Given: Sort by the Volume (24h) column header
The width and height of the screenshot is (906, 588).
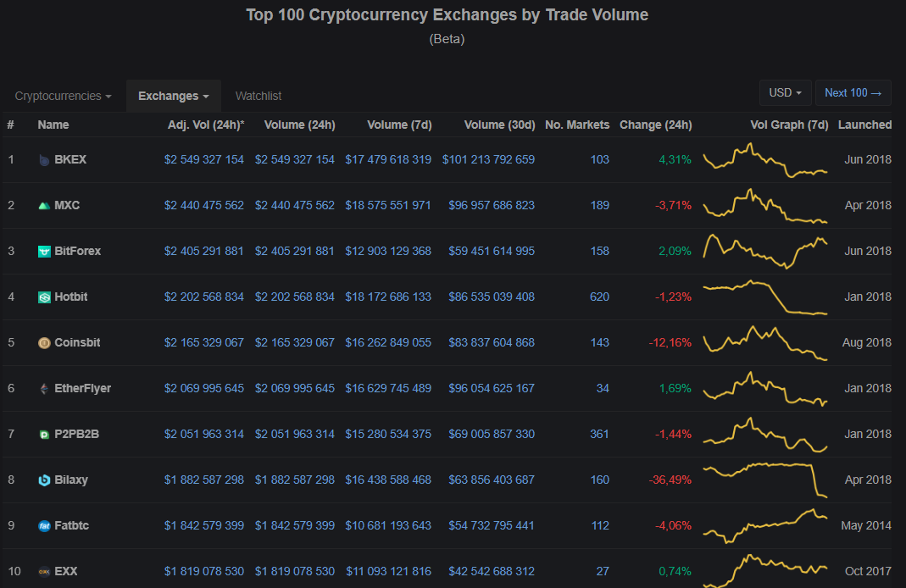Looking at the screenshot, I should pos(299,125).
